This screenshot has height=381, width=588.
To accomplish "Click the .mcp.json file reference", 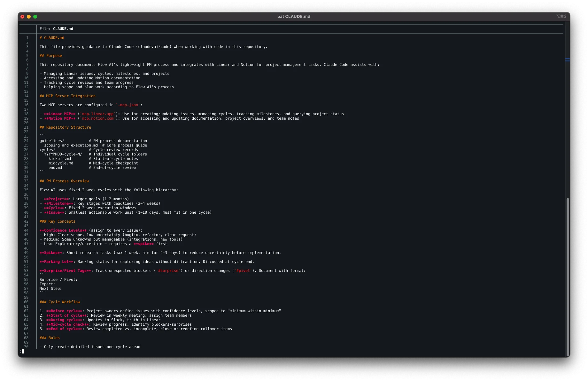I will [128, 105].
